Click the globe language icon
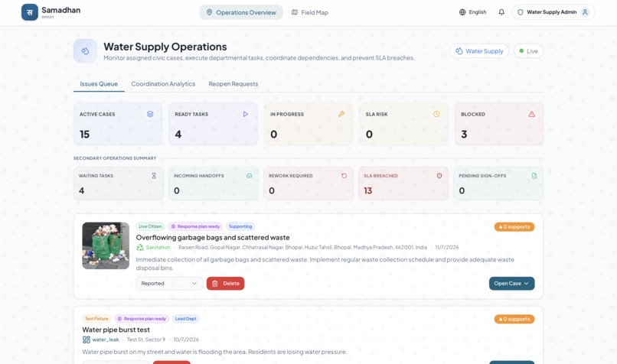The width and height of the screenshot is (617, 364). 462,12
